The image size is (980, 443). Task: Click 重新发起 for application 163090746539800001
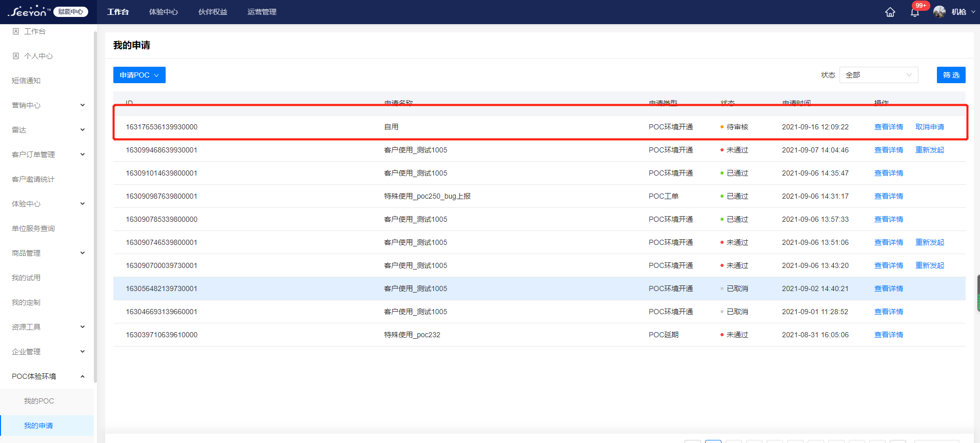tap(930, 242)
